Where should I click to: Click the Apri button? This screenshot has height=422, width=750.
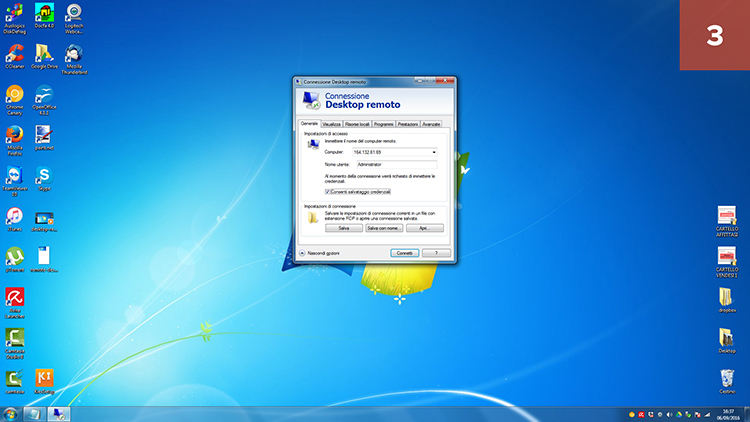(x=423, y=228)
